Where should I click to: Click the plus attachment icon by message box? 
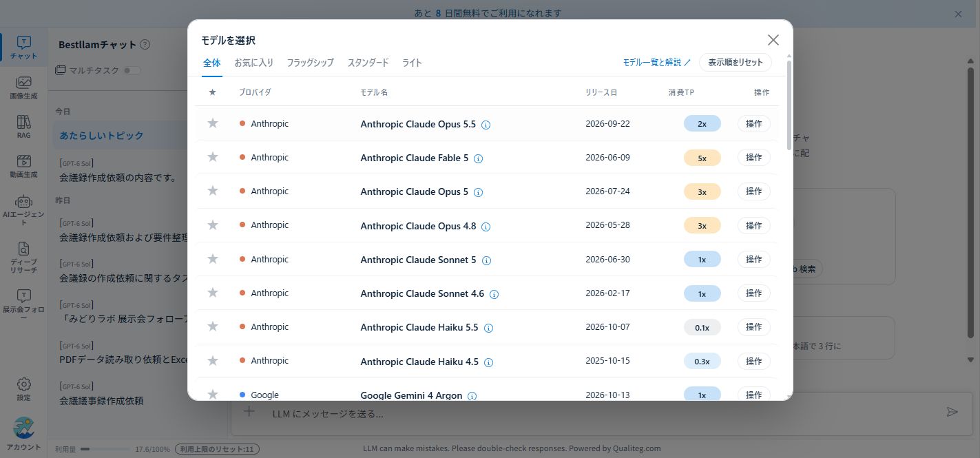[x=249, y=412]
